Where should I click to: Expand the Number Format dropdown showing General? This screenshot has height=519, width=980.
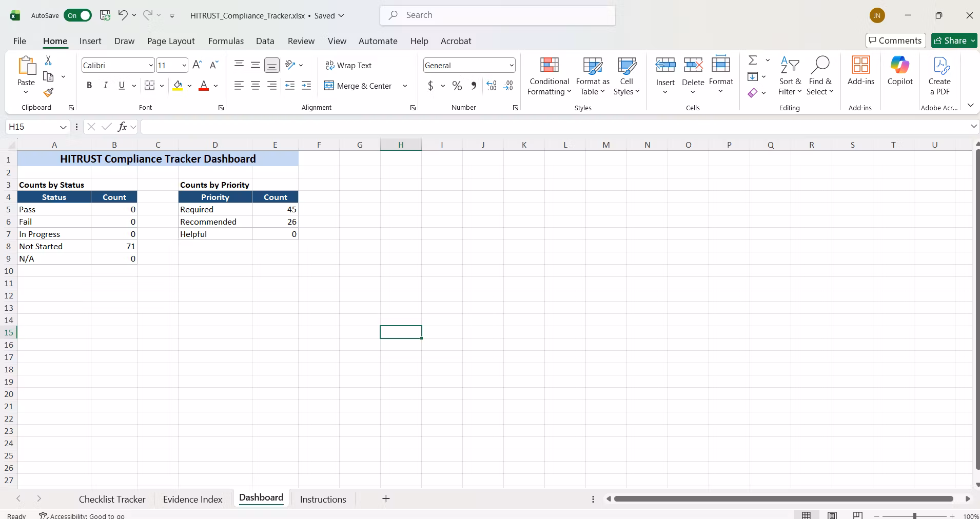(512, 66)
